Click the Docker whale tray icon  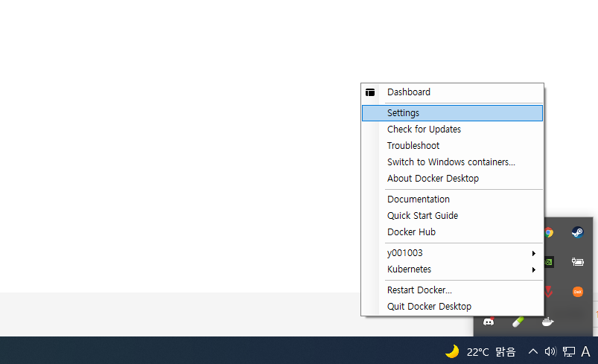point(547,322)
